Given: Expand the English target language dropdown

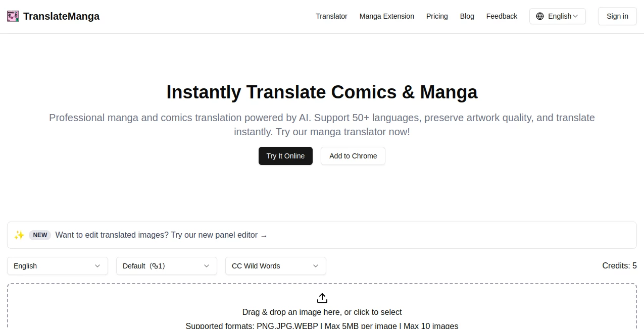Looking at the screenshot, I should [x=57, y=266].
